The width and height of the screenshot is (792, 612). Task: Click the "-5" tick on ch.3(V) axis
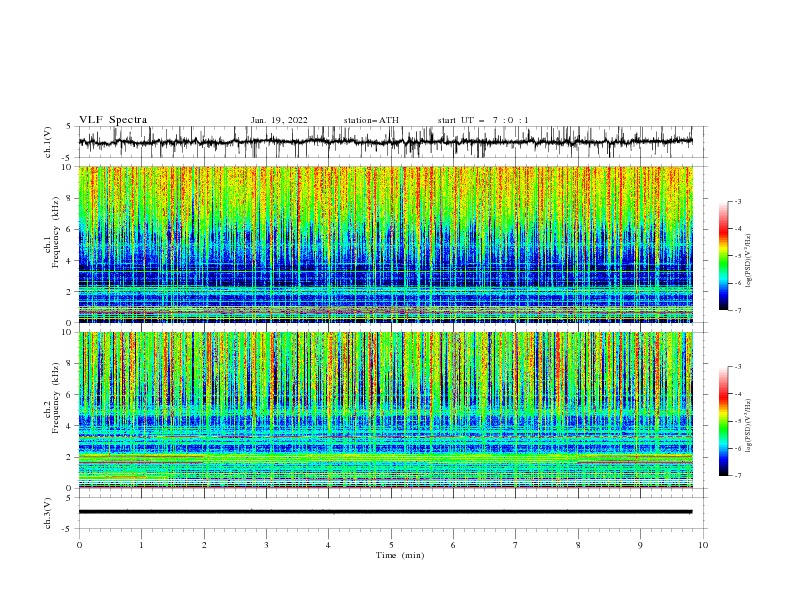point(68,529)
